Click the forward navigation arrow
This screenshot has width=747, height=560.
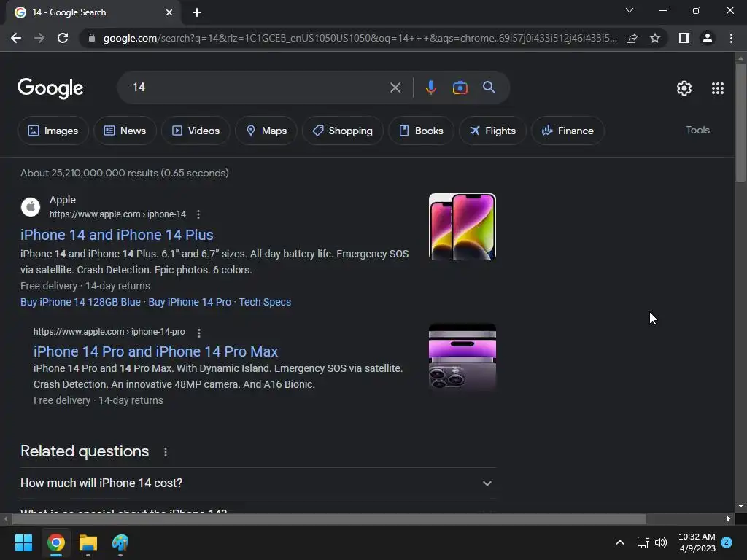39,38
